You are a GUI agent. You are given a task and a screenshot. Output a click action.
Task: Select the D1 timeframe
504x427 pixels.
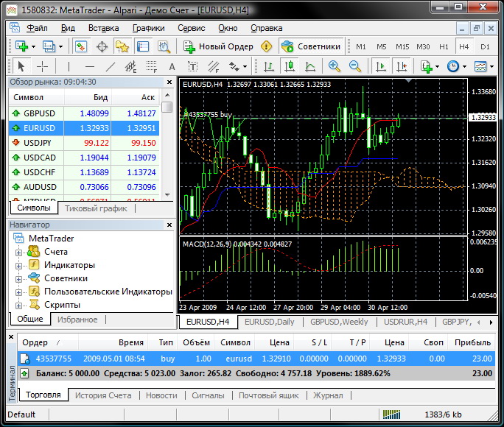pos(485,47)
